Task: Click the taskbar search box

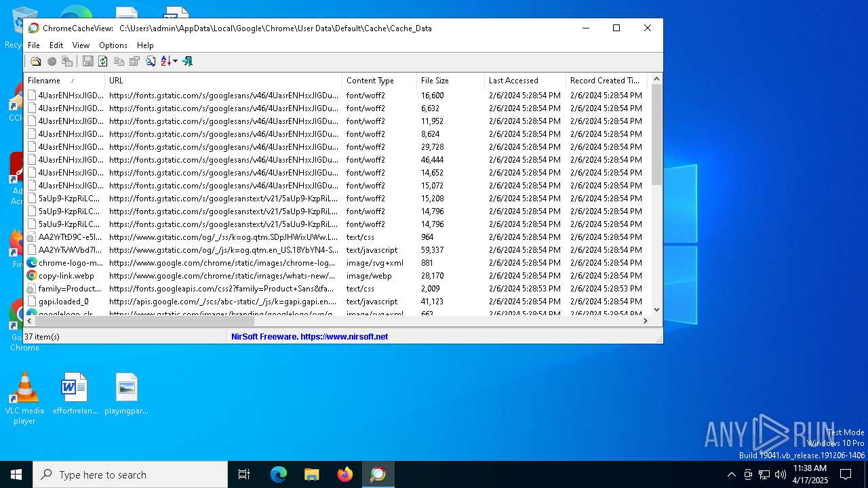Action: 130,474
